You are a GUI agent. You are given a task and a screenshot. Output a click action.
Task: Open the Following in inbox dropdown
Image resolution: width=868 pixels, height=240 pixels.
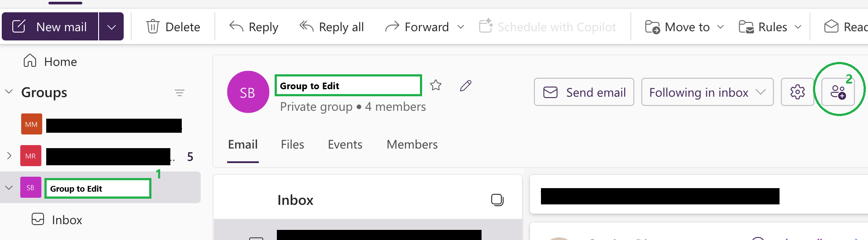coord(707,92)
